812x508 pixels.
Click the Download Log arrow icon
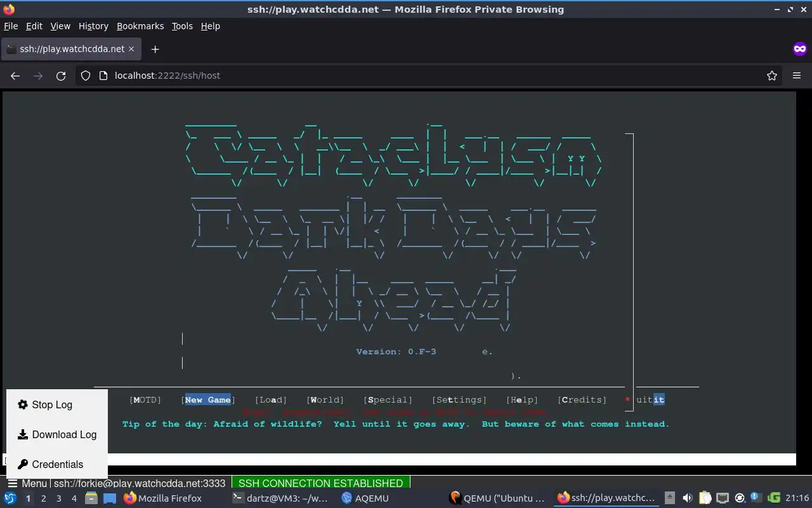[x=23, y=434]
